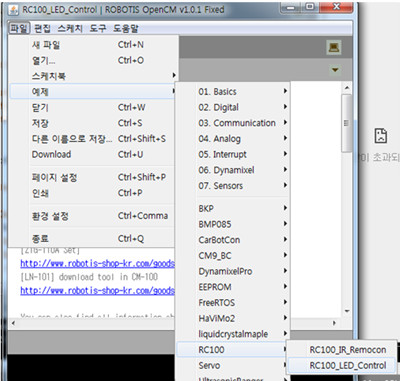Select 저장 menu entry
This screenshot has height=381, width=400.
click(92, 123)
